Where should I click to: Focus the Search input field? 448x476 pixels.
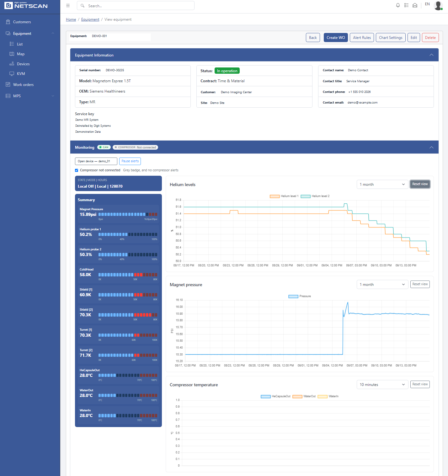point(136,6)
